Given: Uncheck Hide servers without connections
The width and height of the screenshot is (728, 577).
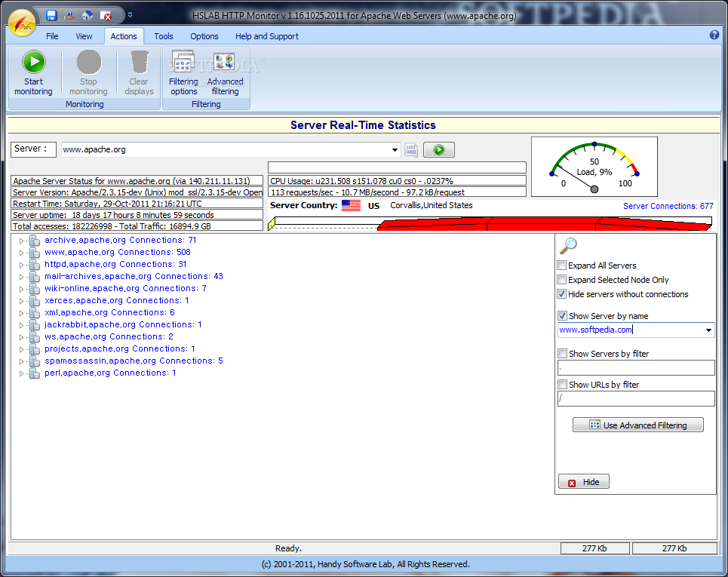Looking at the screenshot, I should tap(562, 294).
